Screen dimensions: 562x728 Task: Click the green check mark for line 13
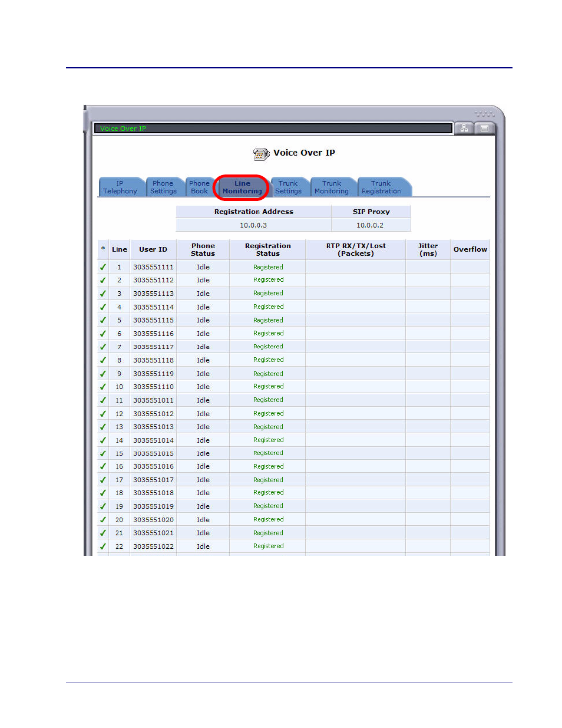[103, 427]
